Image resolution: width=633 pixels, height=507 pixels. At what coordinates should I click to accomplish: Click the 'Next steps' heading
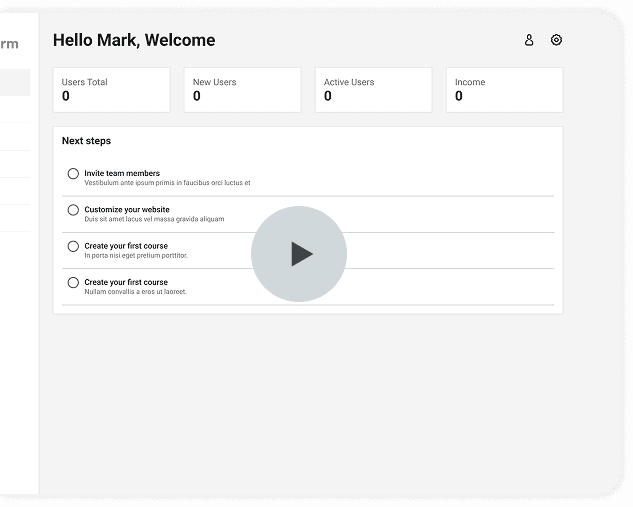[x=86, y=141]
